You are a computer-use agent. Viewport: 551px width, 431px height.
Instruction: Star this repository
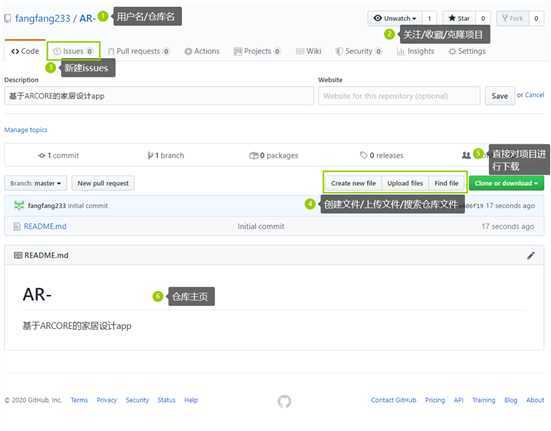tap(459, 18)
